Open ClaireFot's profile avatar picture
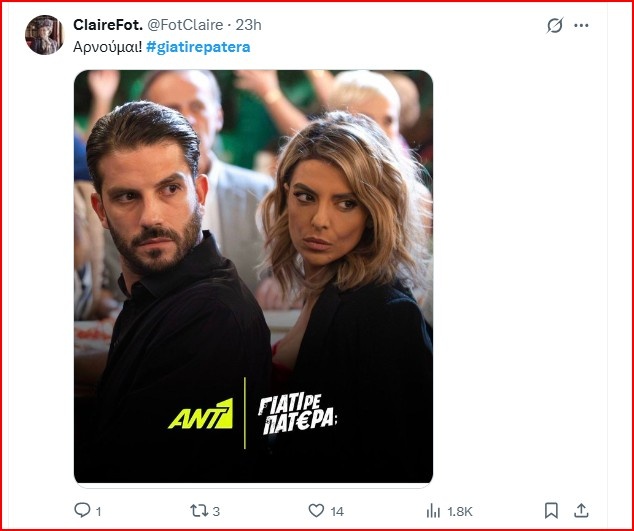Image resolution: width=634 pixels, height=531 pixels. (x=44, y=35)
